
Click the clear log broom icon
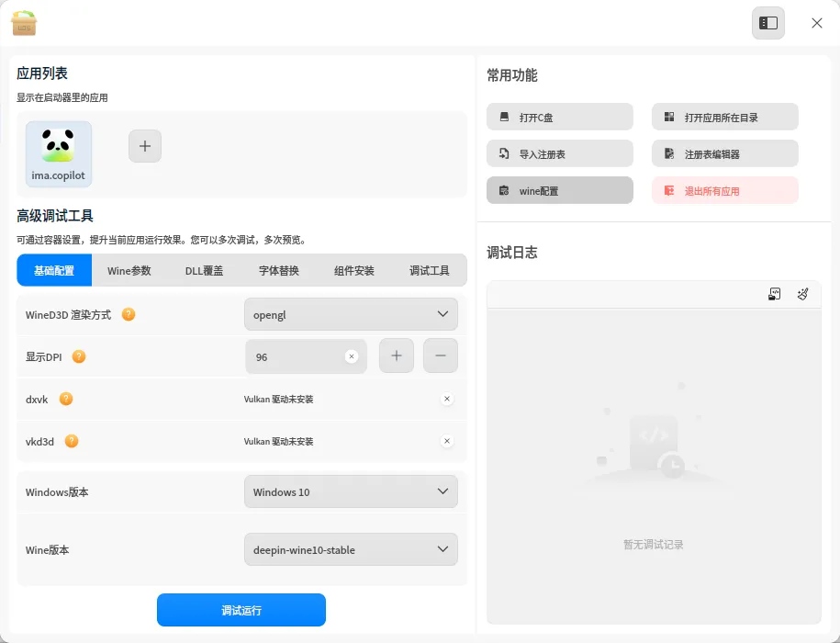(x=802, y=294)
